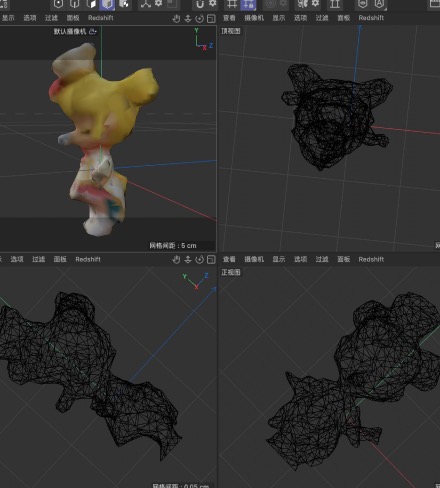Open 选项 menu in bottom-left viewport
440x488 pixels.
click(x=17, y=259)
